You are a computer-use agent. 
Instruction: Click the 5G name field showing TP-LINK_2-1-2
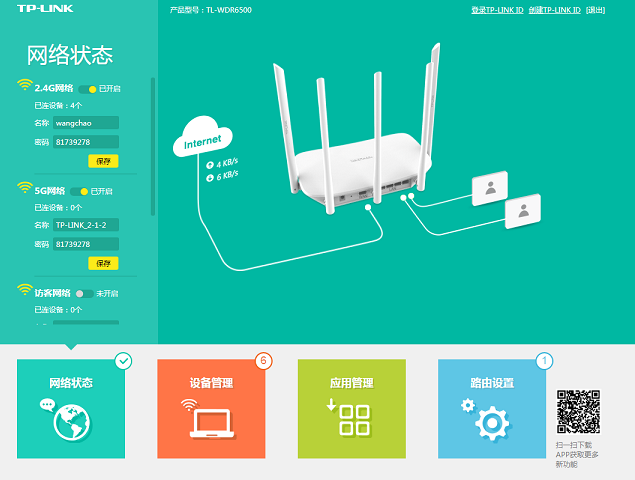click(x=85, y=225)
